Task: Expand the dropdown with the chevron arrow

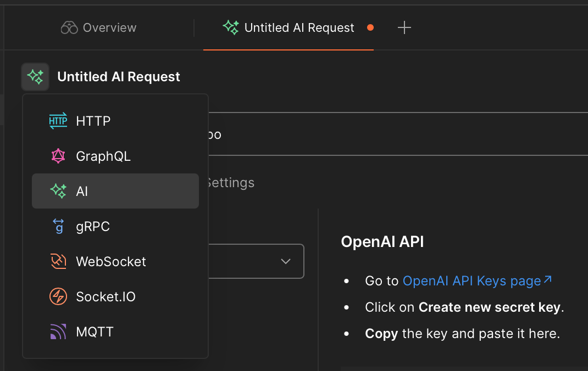Action: click(x=285, y=261)
